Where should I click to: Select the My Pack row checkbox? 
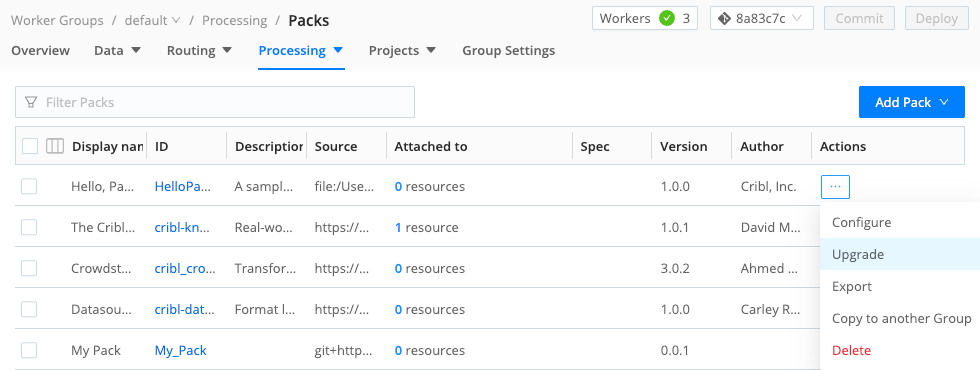pyautogui.click(x=29, y=351)
